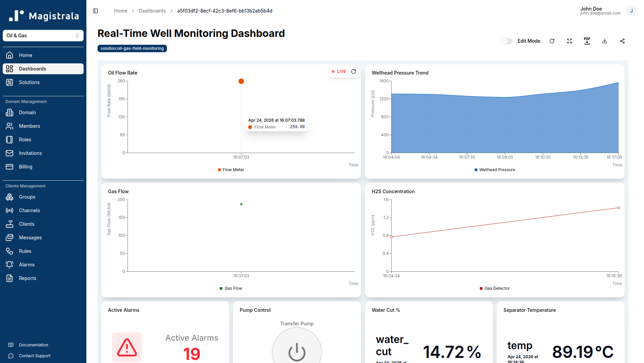This screenshot has width=644, height=363.
Task: Toggle Gas Detector legend series
Action: (x=495, y=288)
